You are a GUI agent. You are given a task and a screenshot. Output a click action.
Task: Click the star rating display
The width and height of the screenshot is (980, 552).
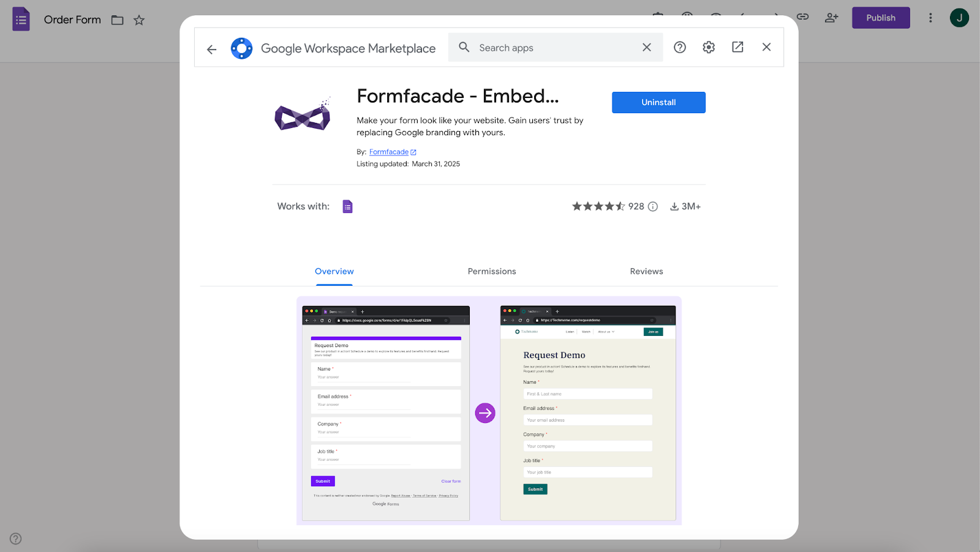pyautogui.click(x=598, y=206)
